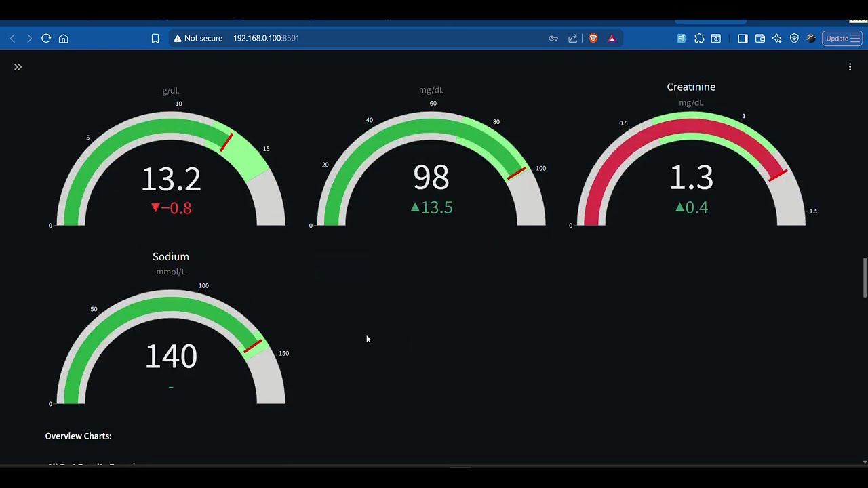The height and width of the screenshot is (488, 868).
Task: Open the Brave VPN shield icon
Action: tap(794, 39)
